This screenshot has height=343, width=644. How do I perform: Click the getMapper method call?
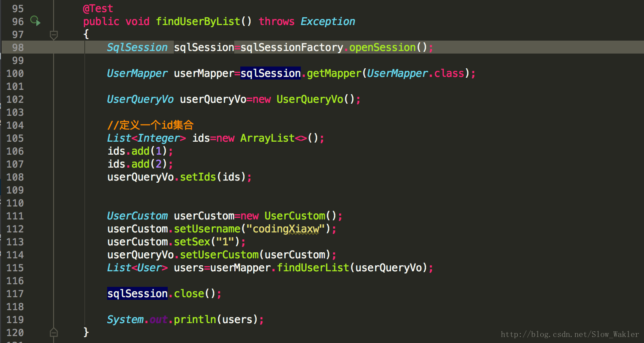pyautogui.click(x=334, y=73)
